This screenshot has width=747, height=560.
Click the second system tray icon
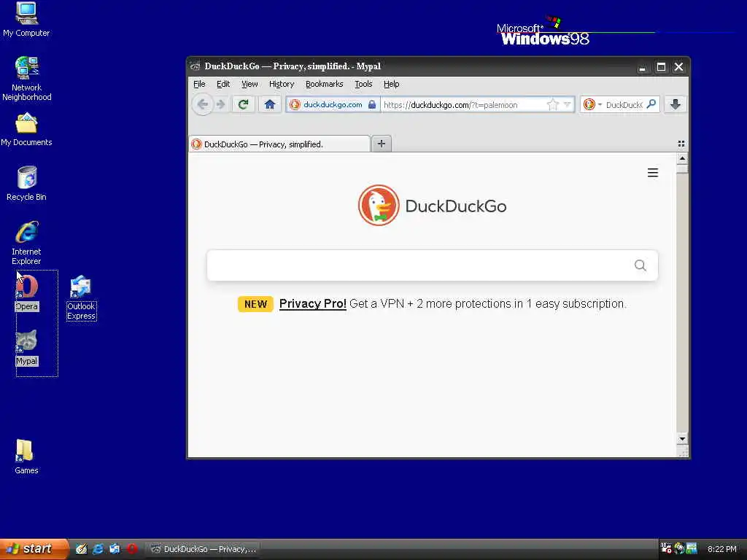tap(679, 549)
